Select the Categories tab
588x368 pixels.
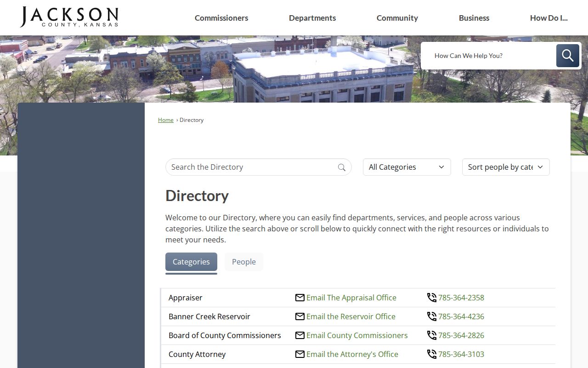pos(191,262)
